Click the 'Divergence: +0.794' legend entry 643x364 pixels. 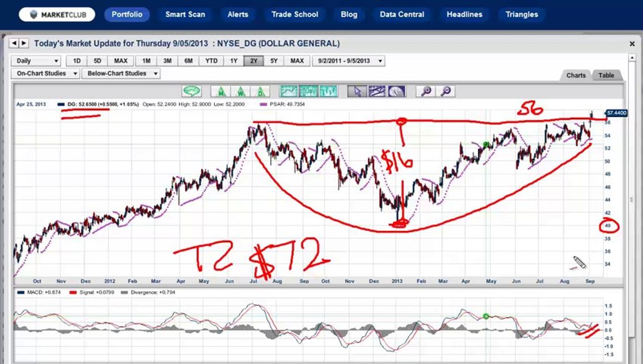pyautogui.click(x=148, y=292)
